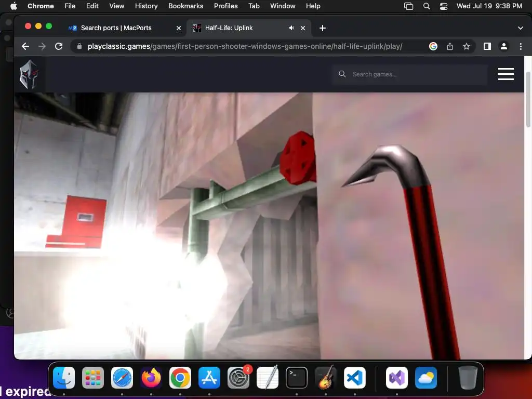Click the page vertical scrollbar

coord(528,99)
